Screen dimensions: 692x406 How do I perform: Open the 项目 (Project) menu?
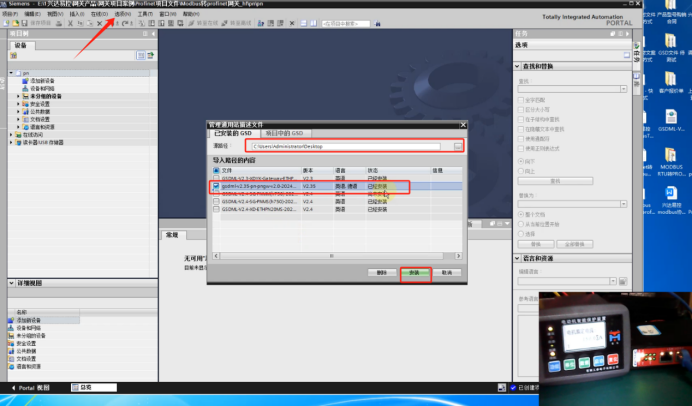[x=10, y=14]
